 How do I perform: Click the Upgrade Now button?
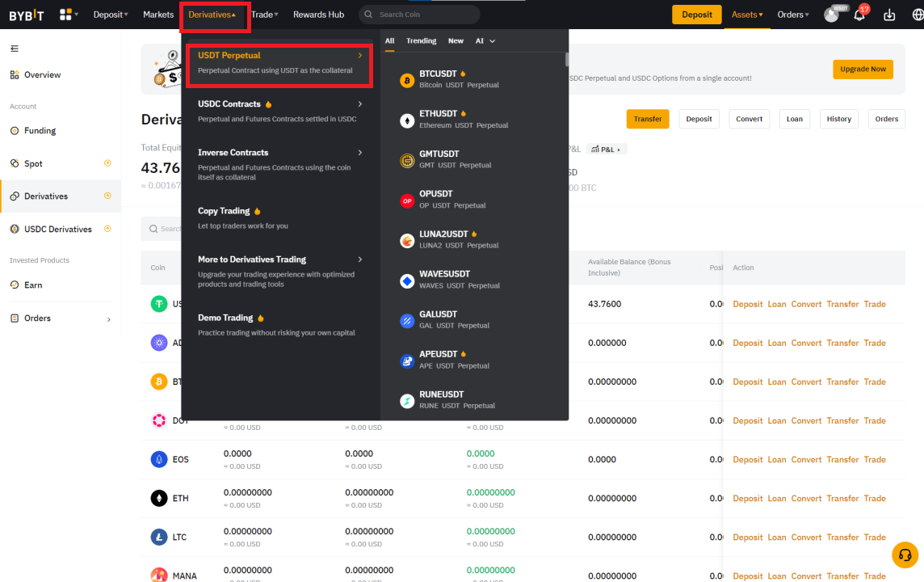pos(863,69)
